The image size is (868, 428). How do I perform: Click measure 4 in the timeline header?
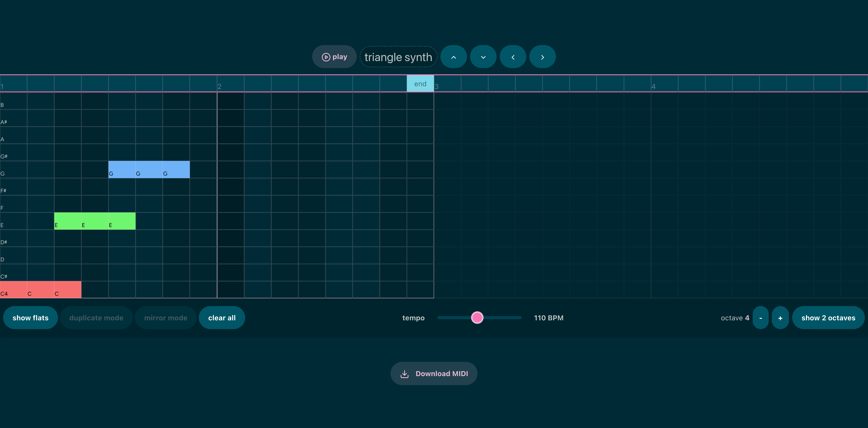point(665,83)
